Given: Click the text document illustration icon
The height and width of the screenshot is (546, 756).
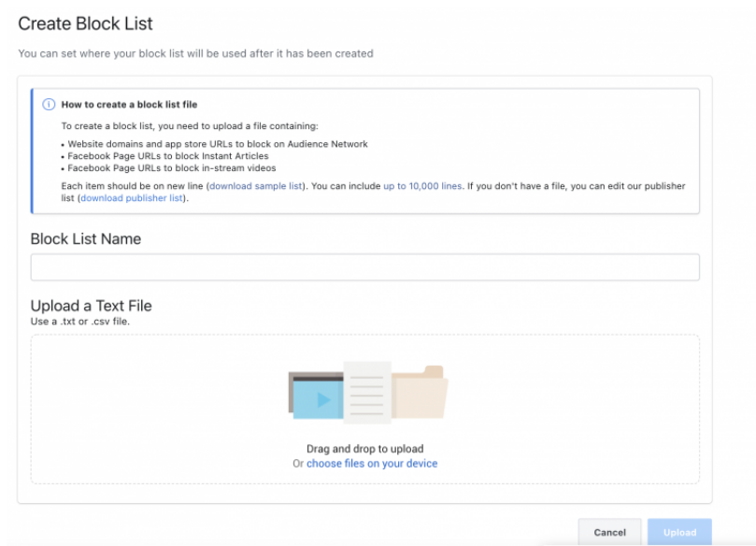Looking at the screenshot, I should (x=367, y=392).
